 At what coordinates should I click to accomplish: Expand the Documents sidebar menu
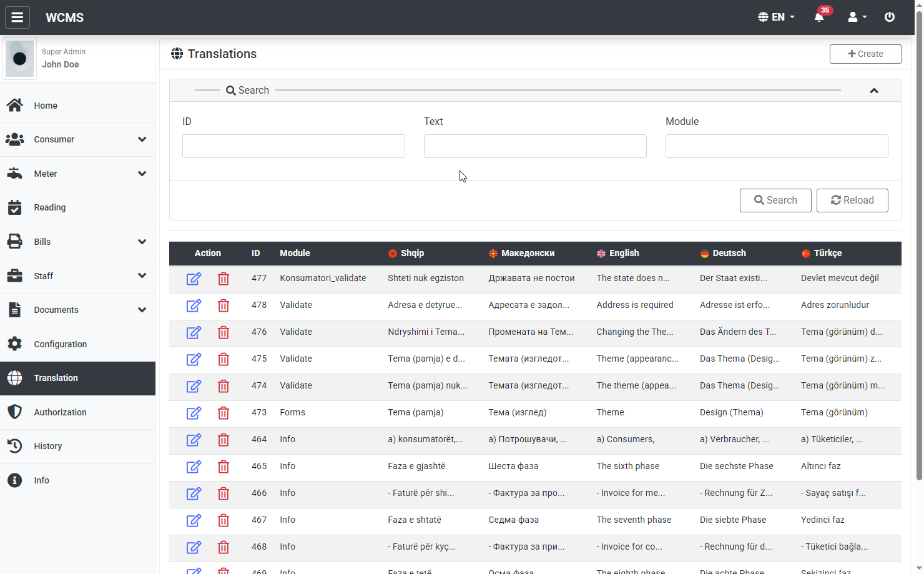(77, 310)
